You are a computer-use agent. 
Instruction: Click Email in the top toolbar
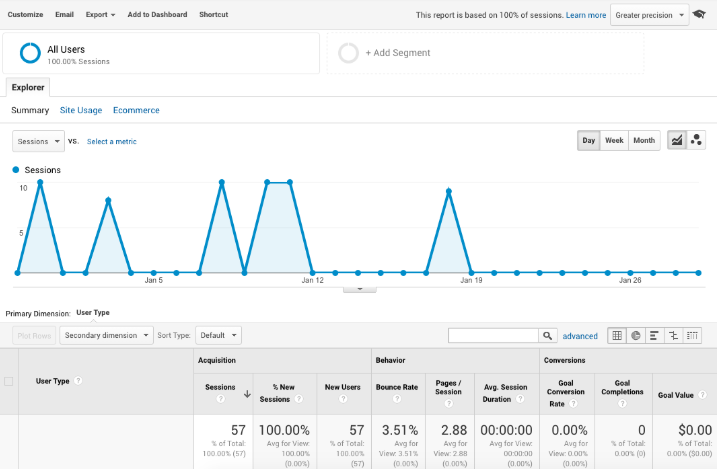click(64, 15)
